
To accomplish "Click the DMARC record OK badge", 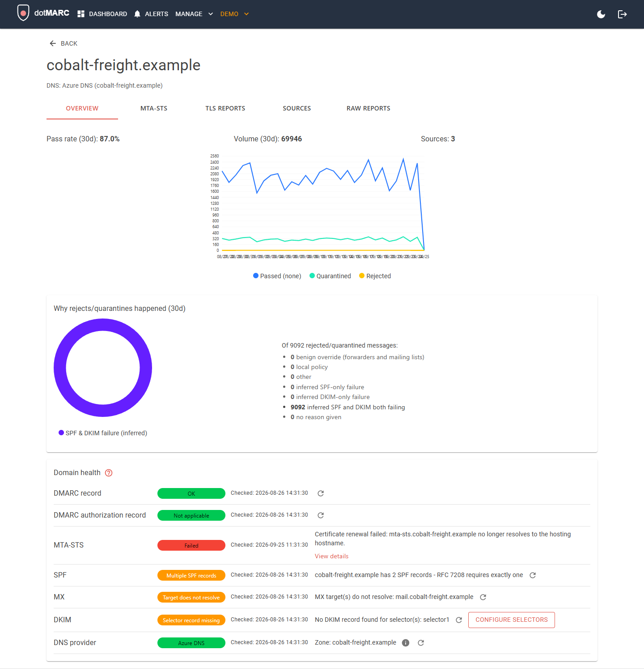I will (x=191, y=493).
